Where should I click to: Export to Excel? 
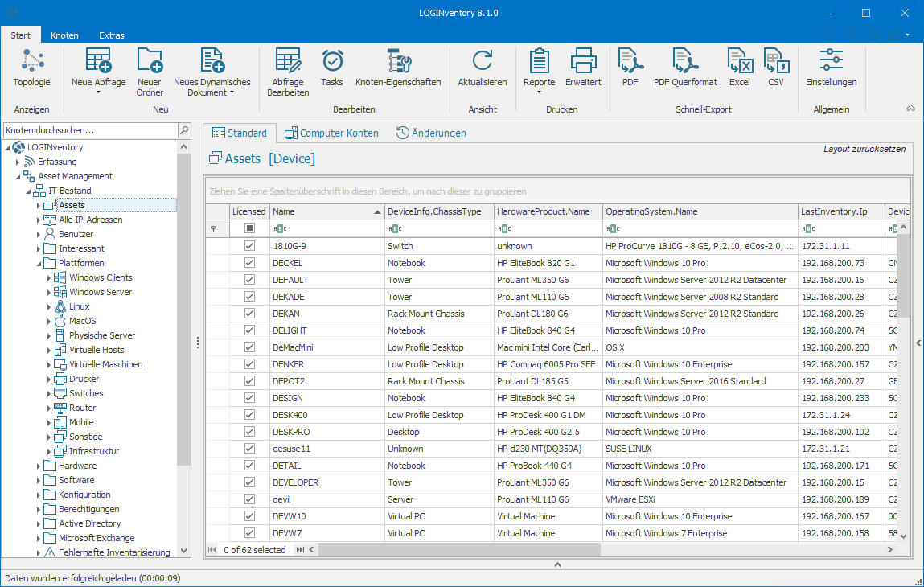click(x=740, y=68)
